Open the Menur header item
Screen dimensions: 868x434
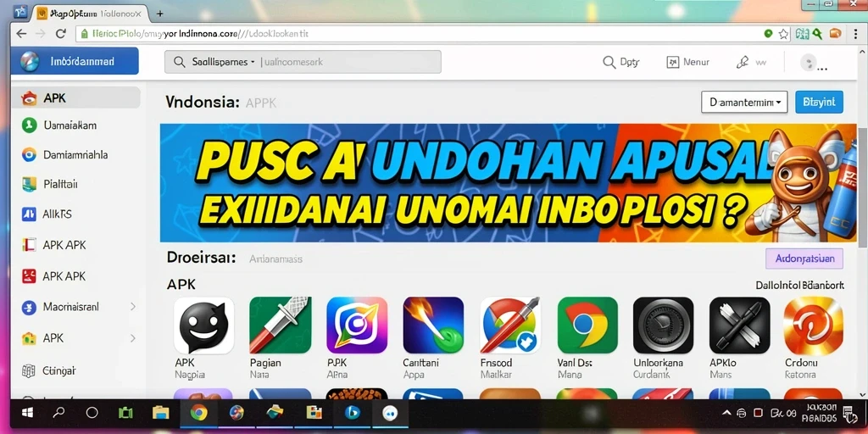pyautogui.click(x=688, y=62)
